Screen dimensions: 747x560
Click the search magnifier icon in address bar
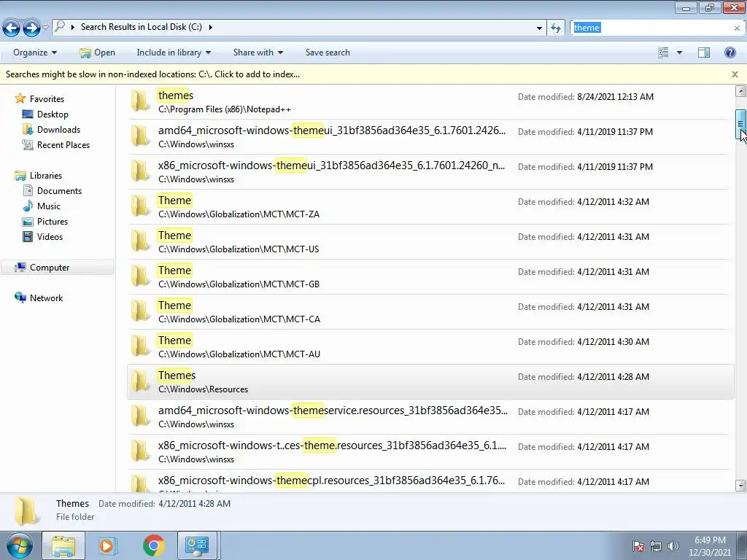tap(60, 27)
